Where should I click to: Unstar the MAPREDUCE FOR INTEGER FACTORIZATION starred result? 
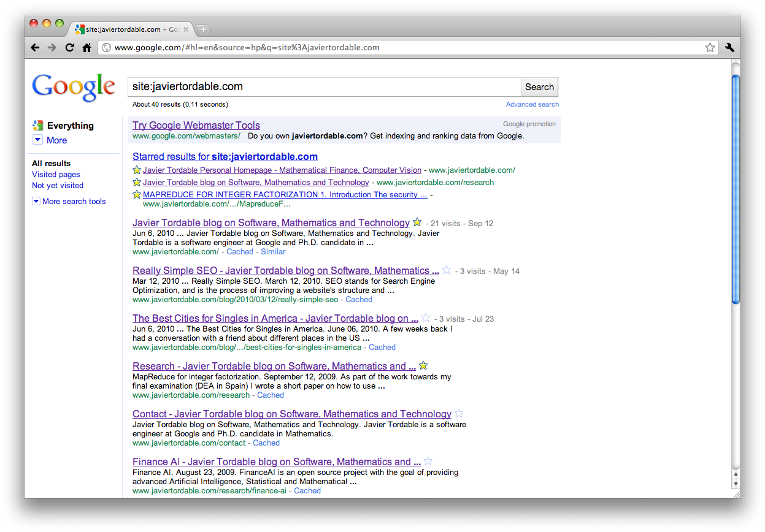(x=137, y=195)
